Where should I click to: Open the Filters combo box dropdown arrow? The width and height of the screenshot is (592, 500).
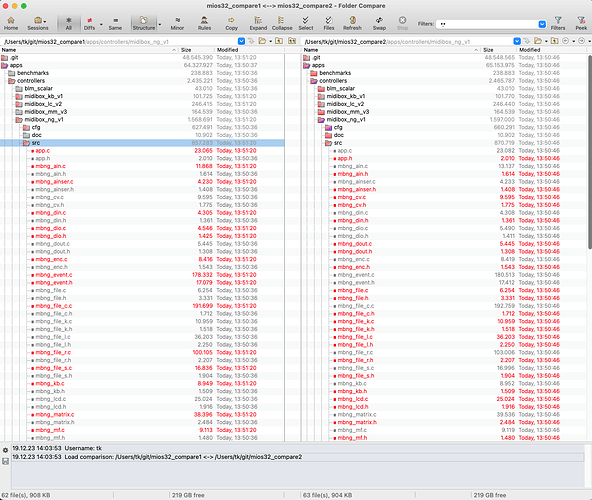click(542, 24)
